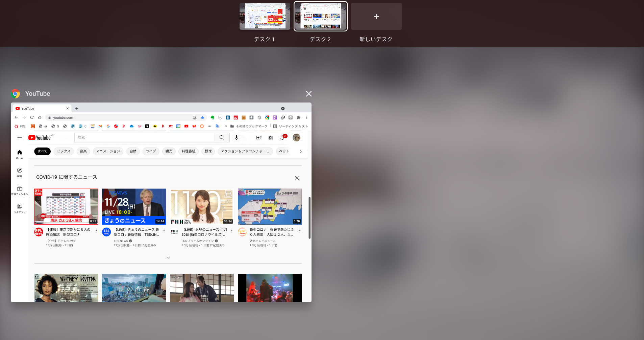Select the 料理番組 filter chip
644x340 pixels.
click(188, 151)
